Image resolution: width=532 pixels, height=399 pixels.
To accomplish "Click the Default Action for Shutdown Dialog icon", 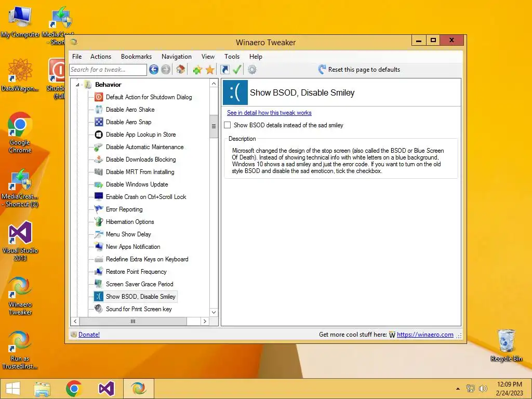I will tap(99, 97).
